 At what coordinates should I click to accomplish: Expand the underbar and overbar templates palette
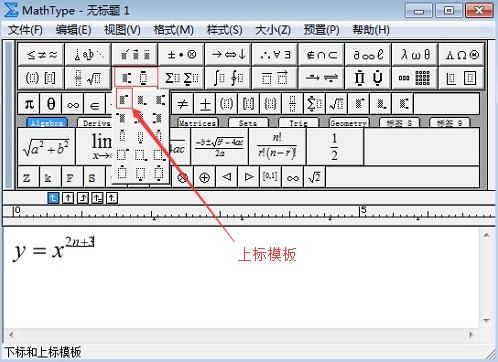(275, 78)
